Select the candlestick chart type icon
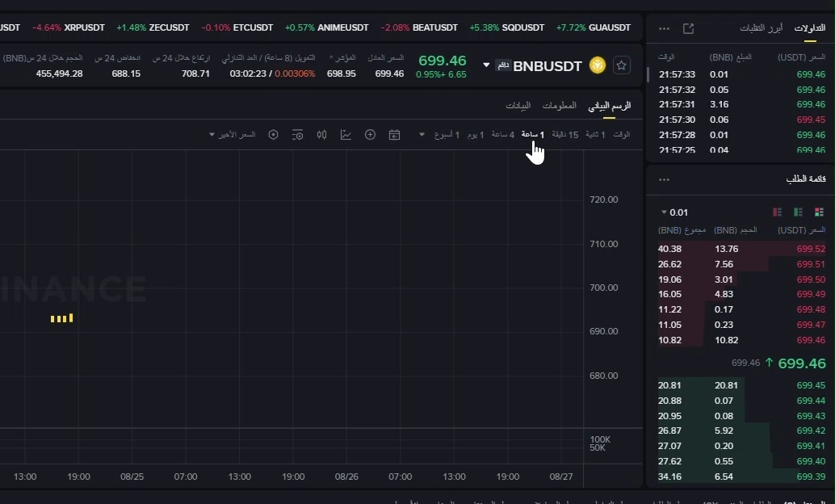This screenshot has height=504, width=835. (321, 135)
